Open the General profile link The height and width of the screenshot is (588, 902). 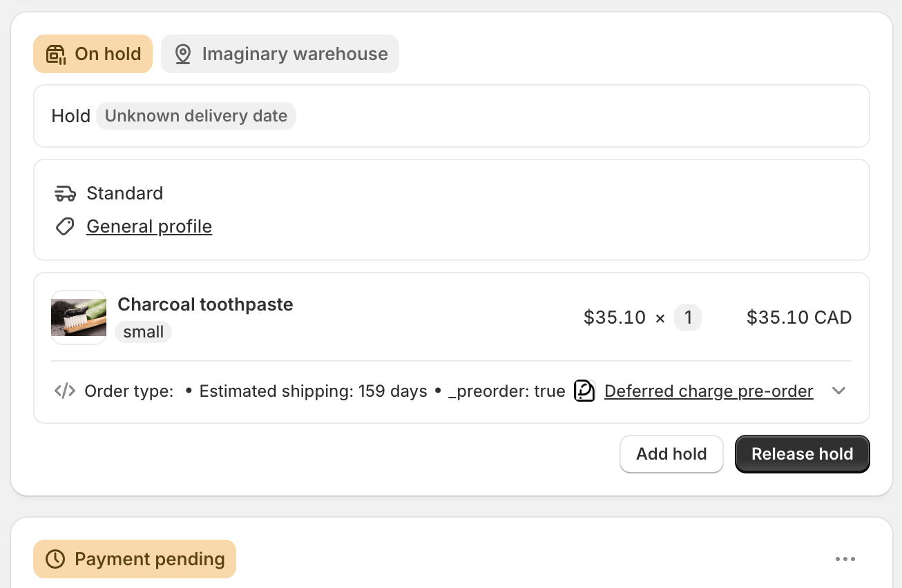[x=149, y=226]
